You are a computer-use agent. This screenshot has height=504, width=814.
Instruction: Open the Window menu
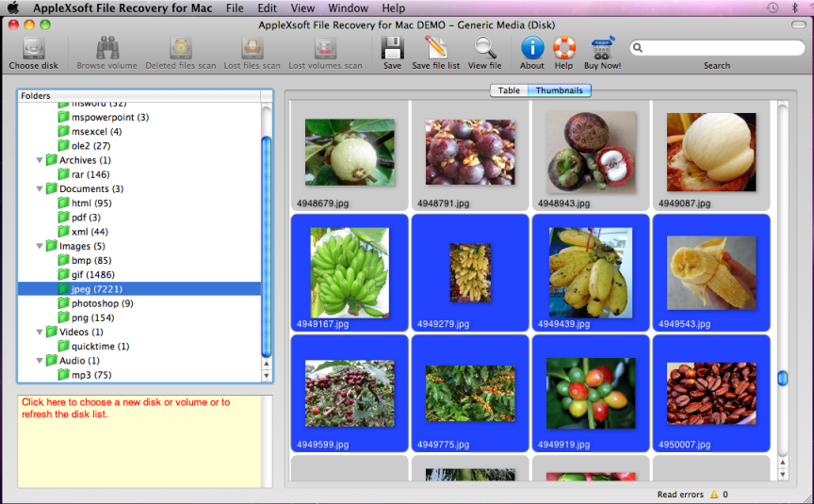click(348, 8)
